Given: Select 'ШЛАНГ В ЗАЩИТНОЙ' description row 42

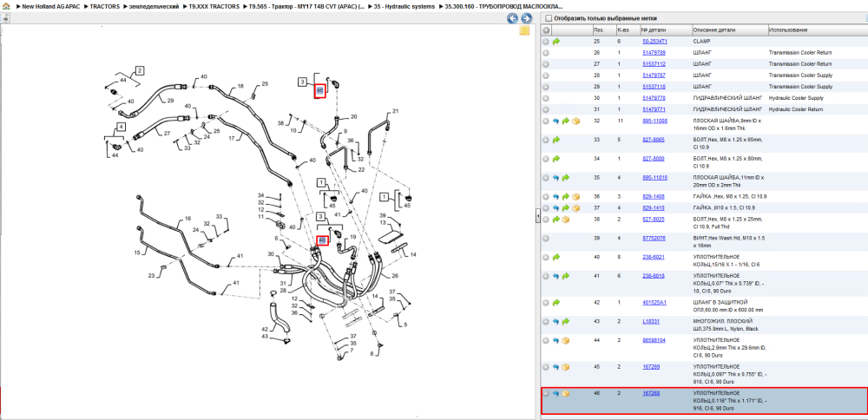Looking at the screenshot, I should click(720, 302).
